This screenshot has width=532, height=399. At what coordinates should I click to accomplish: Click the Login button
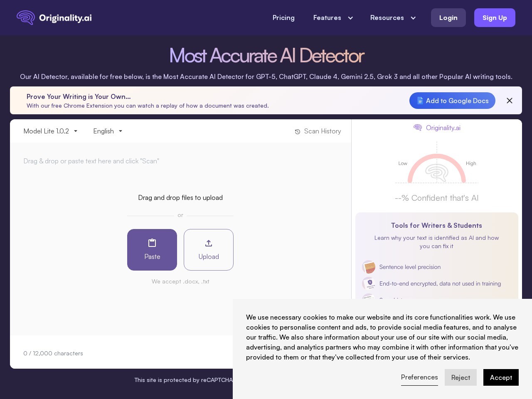point(448,18)
